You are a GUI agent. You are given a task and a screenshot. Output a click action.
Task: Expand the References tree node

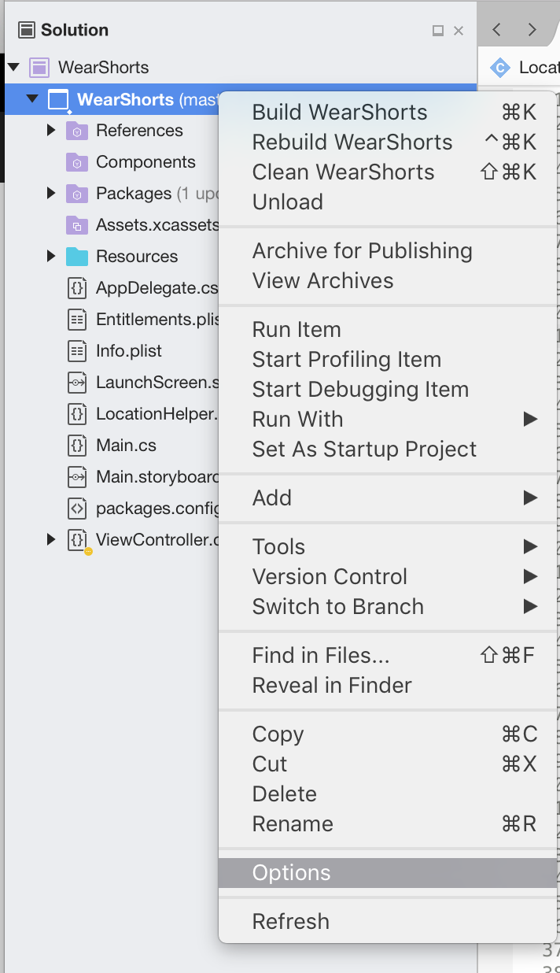coord(50,130)
